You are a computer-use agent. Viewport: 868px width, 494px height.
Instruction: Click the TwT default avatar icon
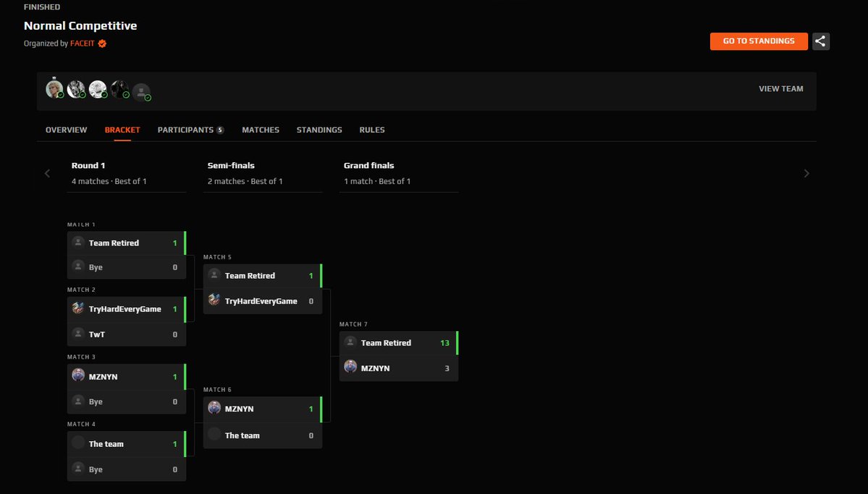(x=78, y=333)
